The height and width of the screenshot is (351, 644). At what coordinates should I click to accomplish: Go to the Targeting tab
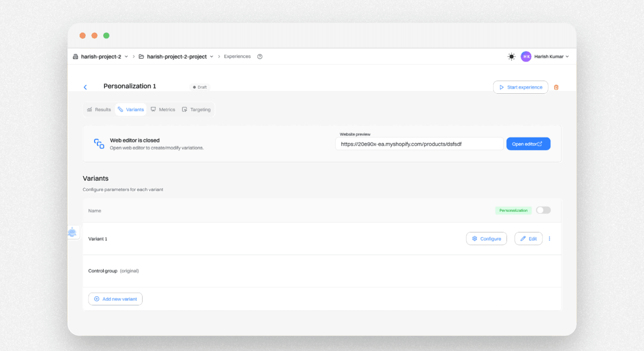pos(196,110)
